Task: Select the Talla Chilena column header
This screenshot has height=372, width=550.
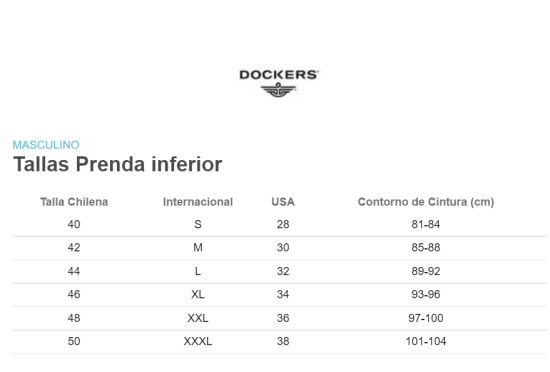Action: (74, 202)
